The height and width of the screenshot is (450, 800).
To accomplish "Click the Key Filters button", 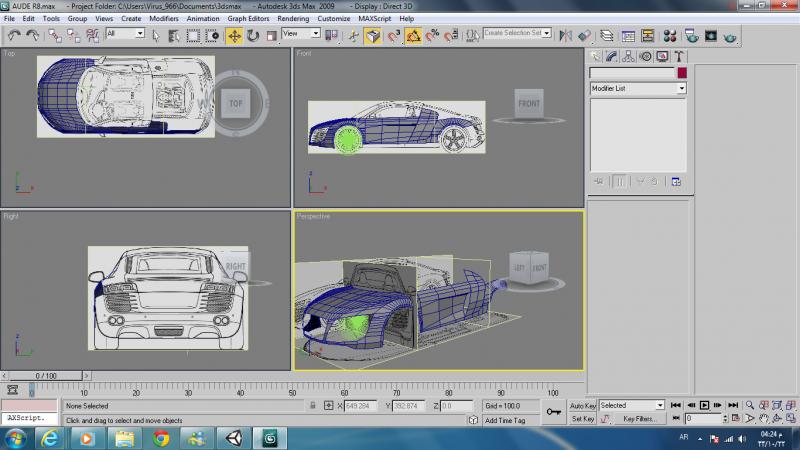I will [x=638, y=419].
